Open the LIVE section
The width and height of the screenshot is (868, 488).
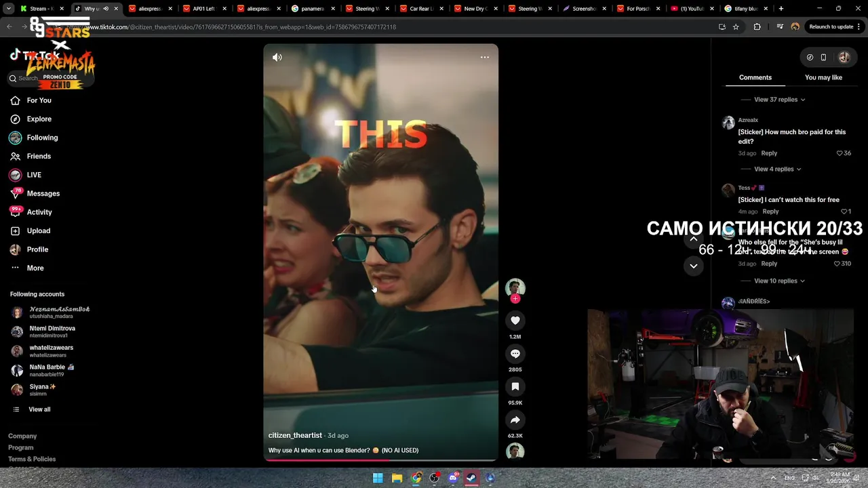click(x=34, y=175)
